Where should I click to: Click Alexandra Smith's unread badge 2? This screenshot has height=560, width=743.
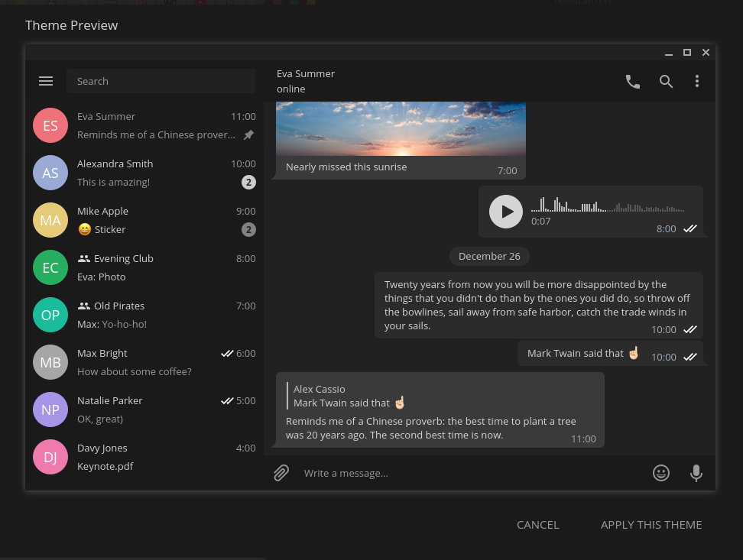click(248, 183)
